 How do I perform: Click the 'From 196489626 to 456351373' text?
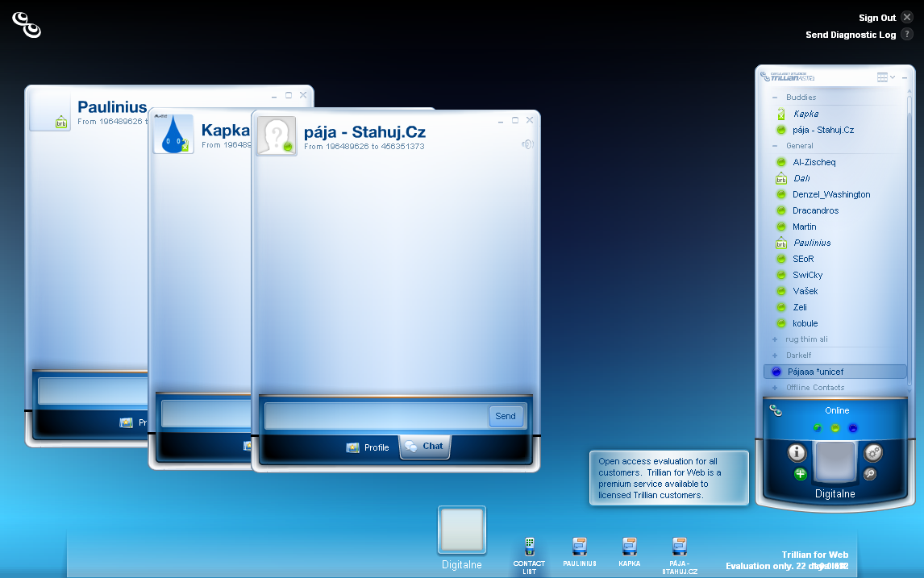click(x=364, y=147)
